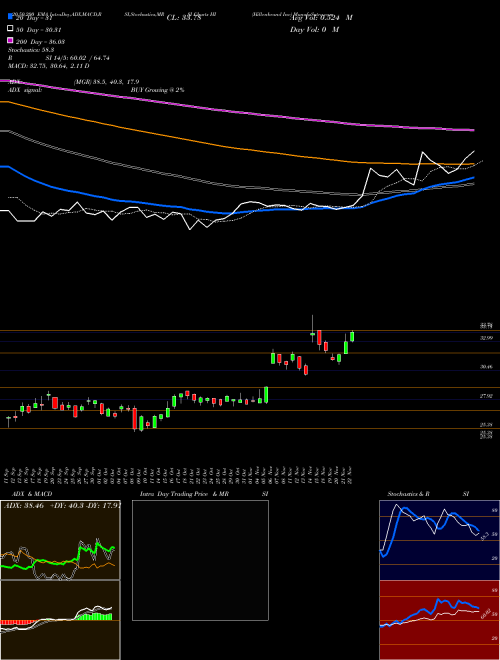500x660 pixels.
Task: Click the red-background RSI chart panel
Action: (x=439, y=620)
